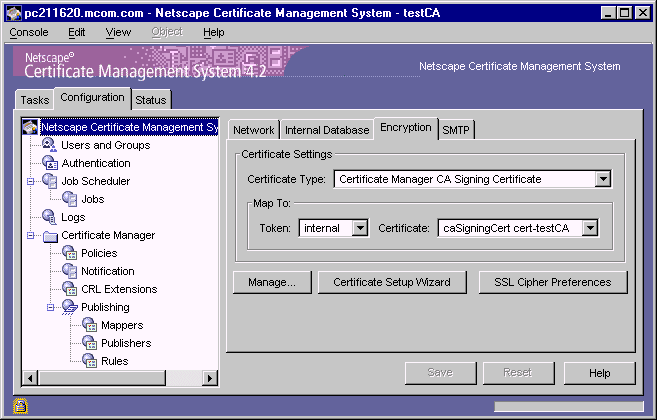Screen dimensions: 657x420
Task: Click the Policies icon in tree
Action: [70, 253]
